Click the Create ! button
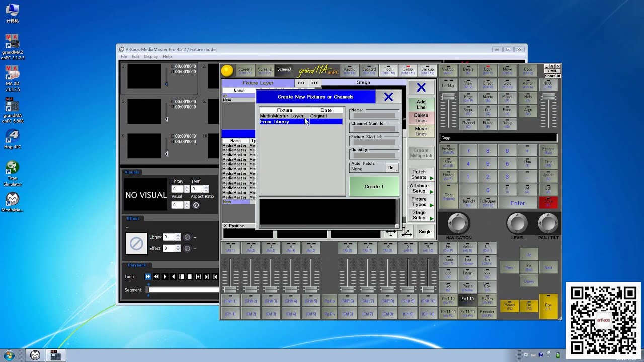 click(374, 187)
